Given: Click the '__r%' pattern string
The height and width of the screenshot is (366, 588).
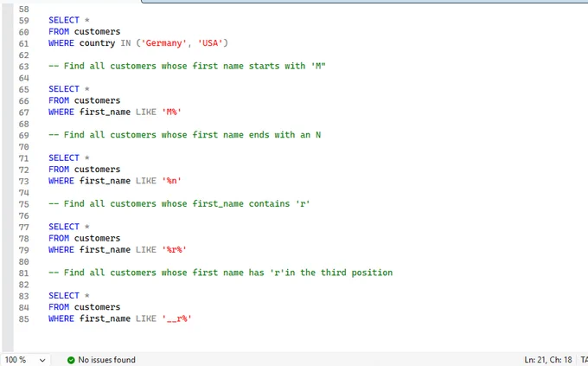Looking at the screenshot, I should point(177,318).
